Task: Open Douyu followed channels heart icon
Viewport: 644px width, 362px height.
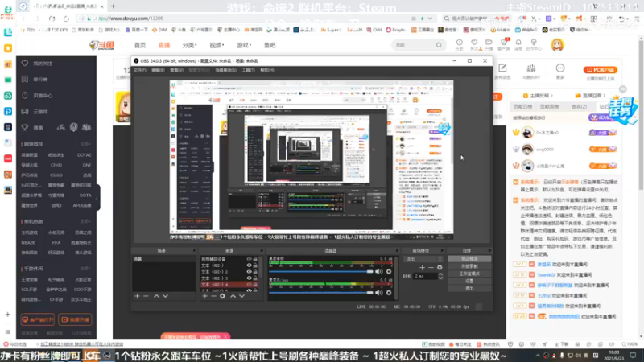Action: (474, 43)
